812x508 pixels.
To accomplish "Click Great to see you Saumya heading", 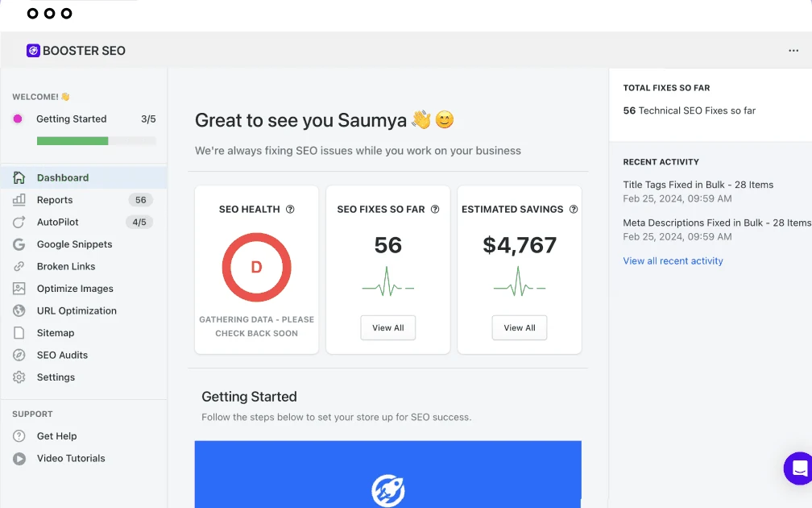I will 324,120.
